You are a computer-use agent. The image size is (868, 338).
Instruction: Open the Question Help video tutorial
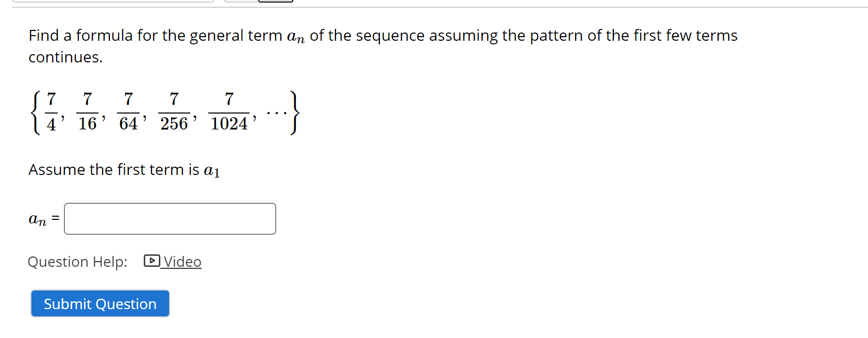coord(181,262)
